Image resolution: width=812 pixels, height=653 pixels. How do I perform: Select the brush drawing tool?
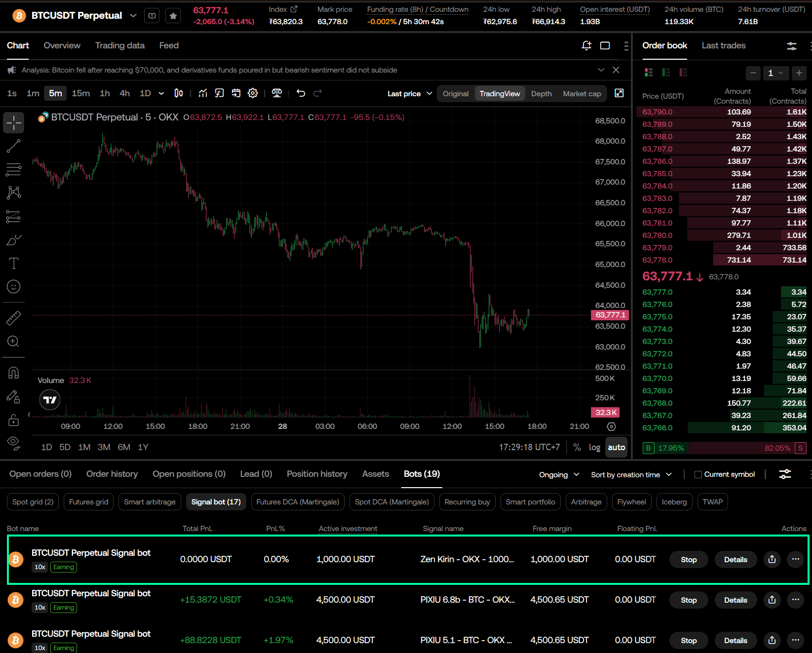point(13,239)
